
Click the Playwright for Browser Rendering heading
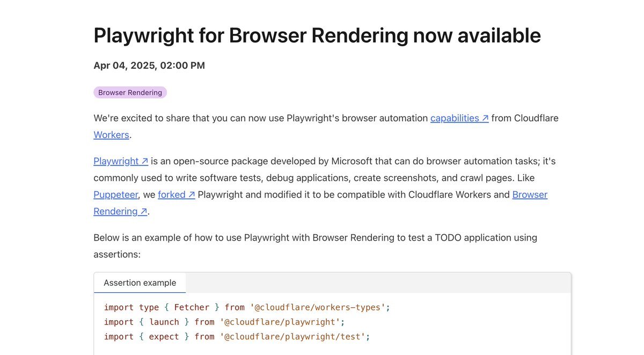click(317, 35)
